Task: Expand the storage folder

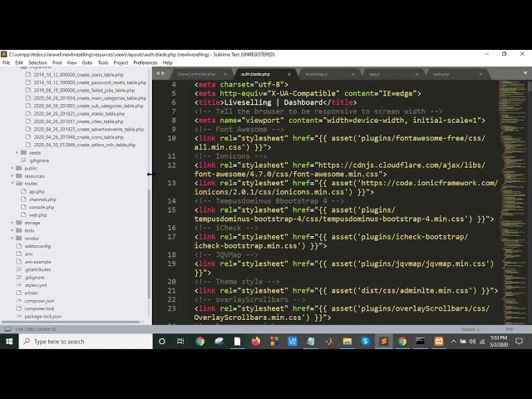Action: tap(12, 223)
